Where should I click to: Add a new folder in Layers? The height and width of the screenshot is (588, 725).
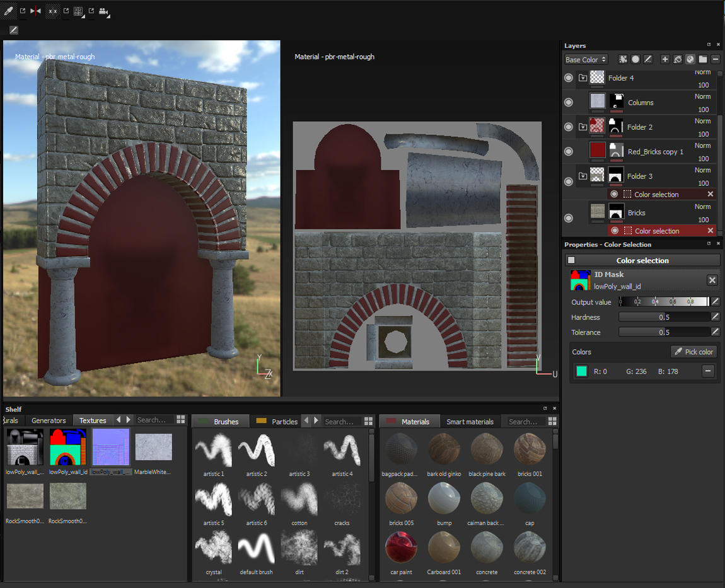coord(703,59)
